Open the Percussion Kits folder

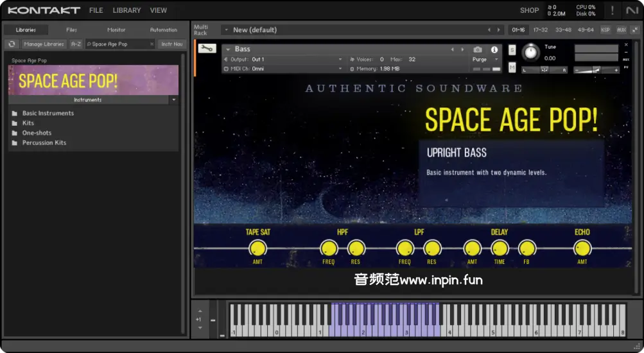click(44, 142)
